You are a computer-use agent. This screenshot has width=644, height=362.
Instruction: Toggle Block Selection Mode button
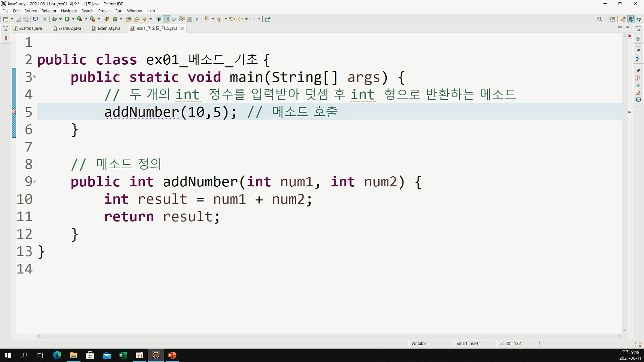coord(190,19)
